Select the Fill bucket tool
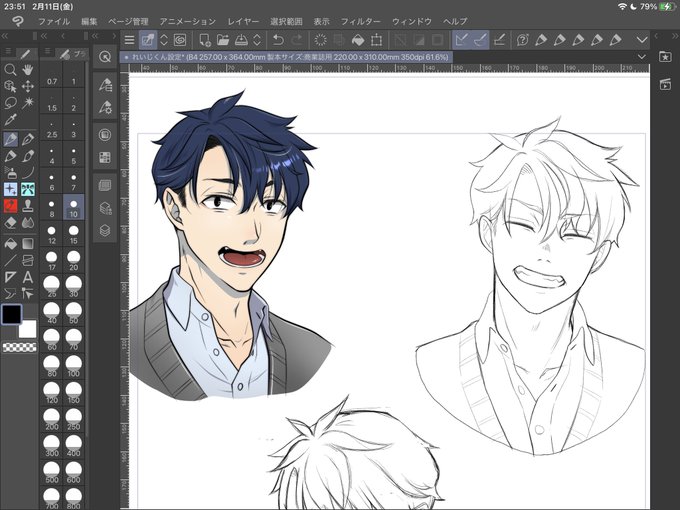Image resolution: width=680 pixels, height=510 pixels. click(x=10, y=244)
